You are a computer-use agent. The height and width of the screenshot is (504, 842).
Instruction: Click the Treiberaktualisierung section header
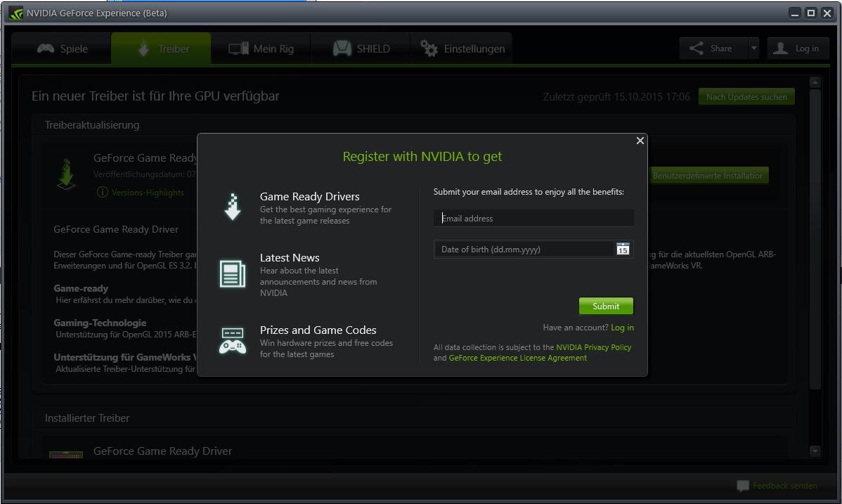92,124
